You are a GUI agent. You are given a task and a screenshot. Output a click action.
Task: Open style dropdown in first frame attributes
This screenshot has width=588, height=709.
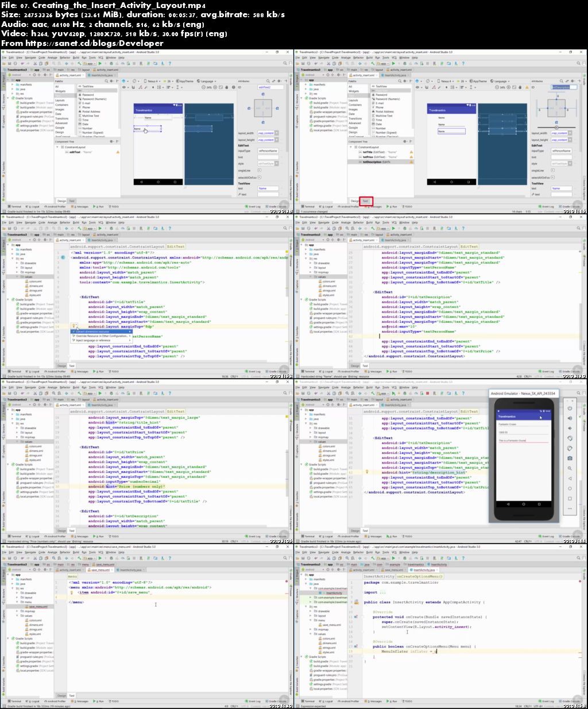276,163
